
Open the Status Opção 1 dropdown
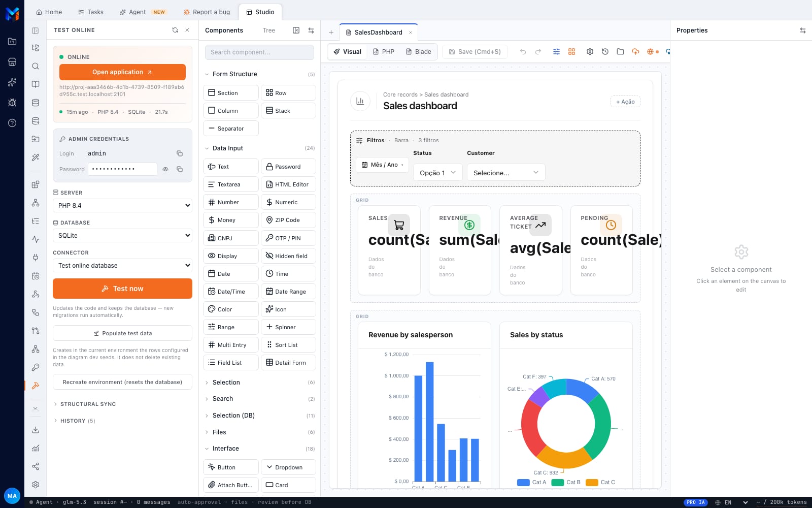tap(438, 173)
